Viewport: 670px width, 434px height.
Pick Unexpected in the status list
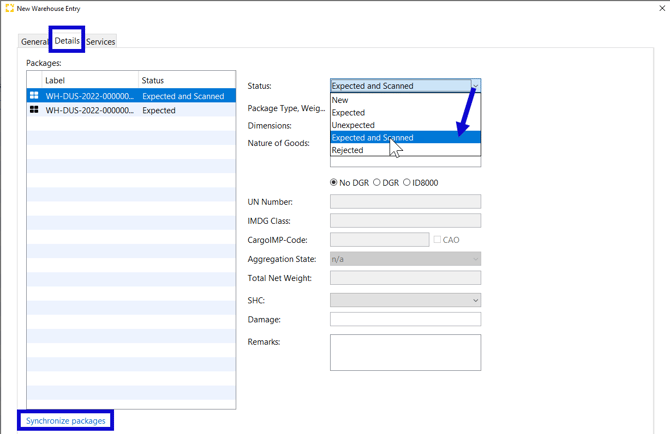click(x=353, y=125)
